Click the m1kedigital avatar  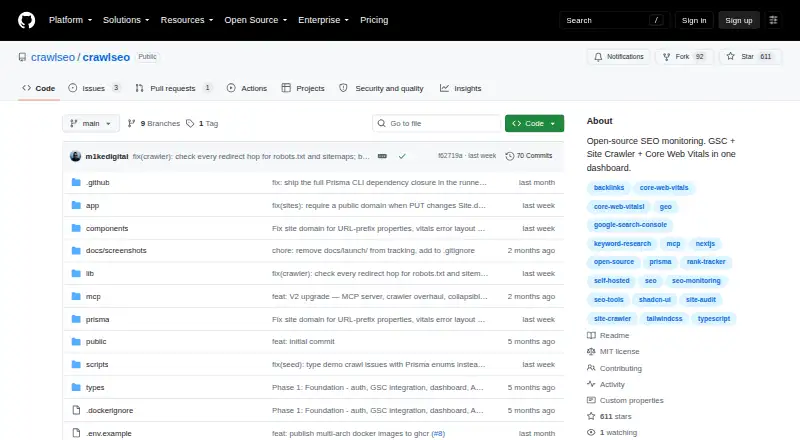pyautogui.click(x=76, y=156)
